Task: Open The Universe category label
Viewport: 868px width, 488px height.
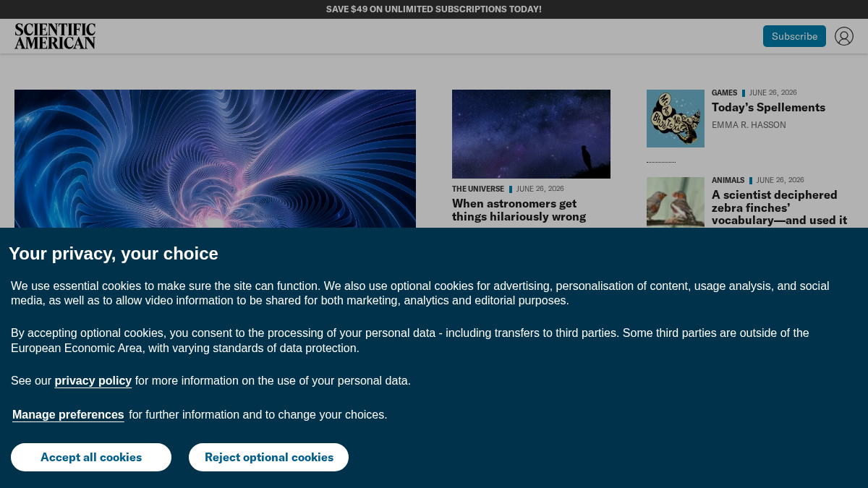Action: [x=478, y=189]
